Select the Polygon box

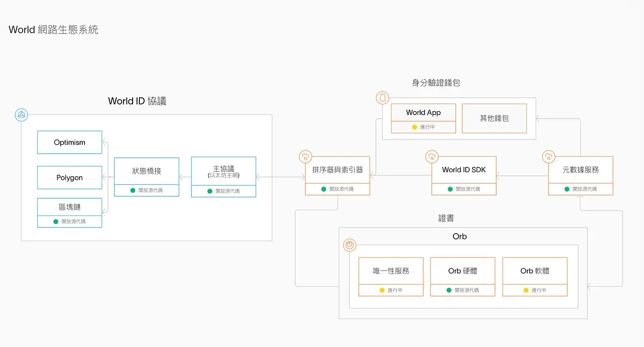pyautogui.click(x=69, y=177)
